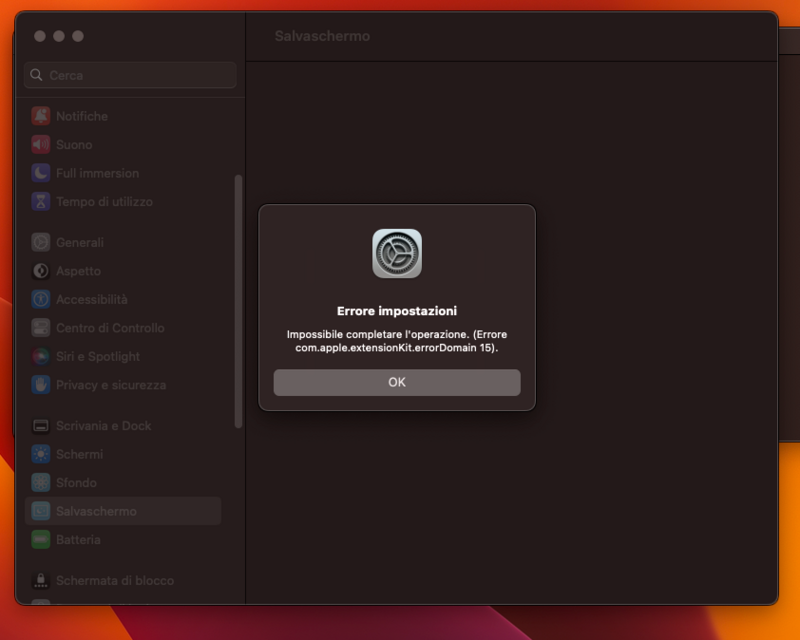800x640 pixels.
Task: Open Generali settings label
Action: tap(80, 243)
